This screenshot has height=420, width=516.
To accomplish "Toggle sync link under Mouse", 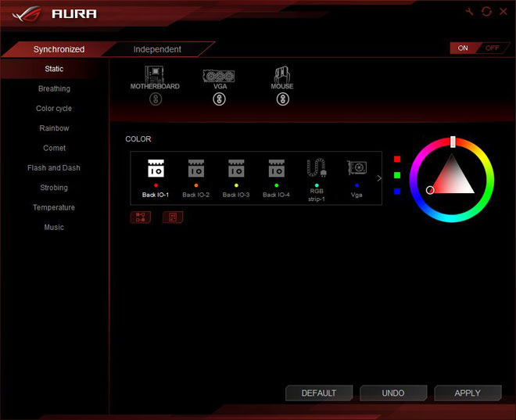I will pyautogui.click(x=283, y=99).
